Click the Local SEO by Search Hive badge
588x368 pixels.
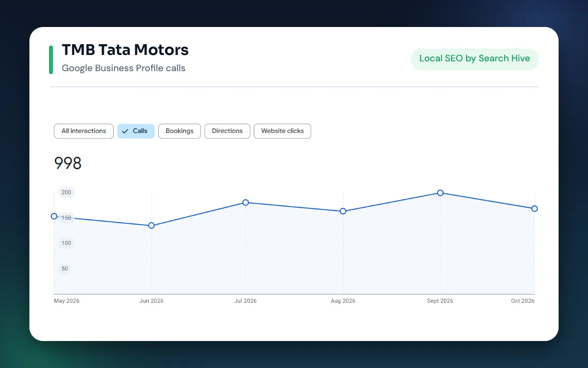pyautogui.click(x=475, y=59)
